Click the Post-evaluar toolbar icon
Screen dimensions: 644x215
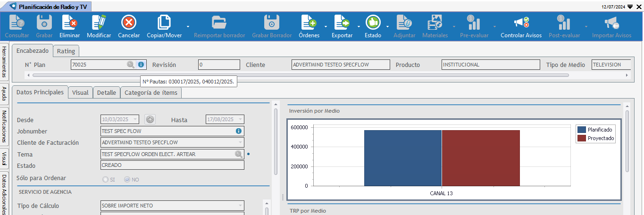[x=564, y=22]
